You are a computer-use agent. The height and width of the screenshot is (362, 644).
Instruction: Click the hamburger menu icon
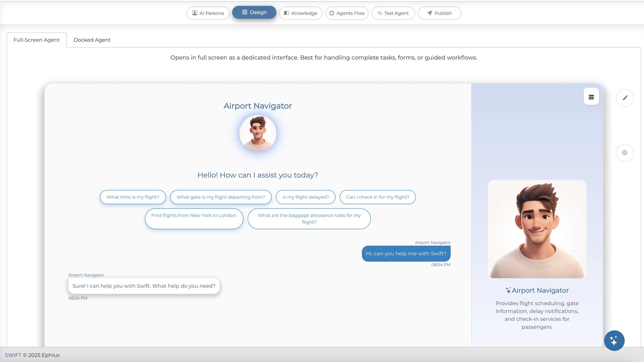[591, 97]
